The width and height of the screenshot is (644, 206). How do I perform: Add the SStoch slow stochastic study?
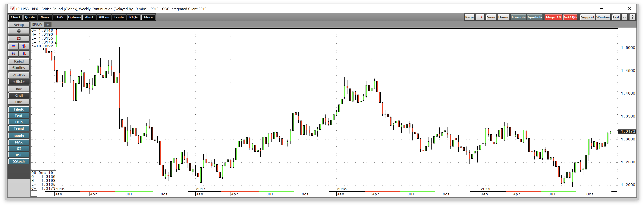(x=19, y=161)
